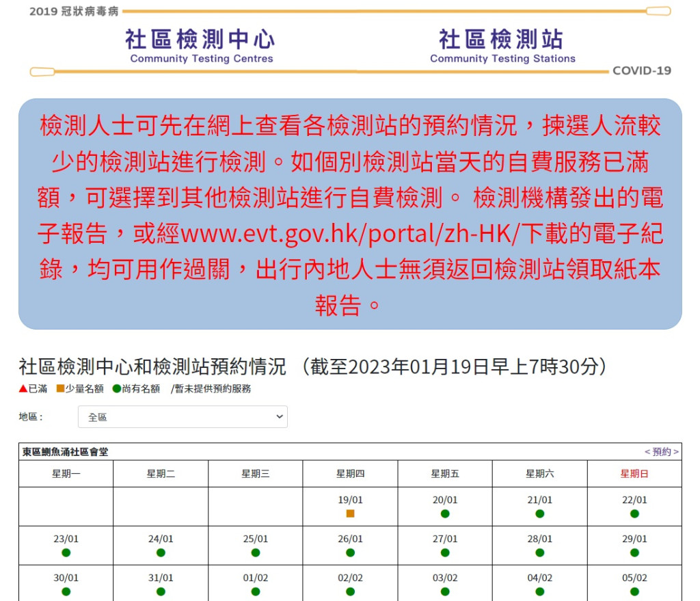Screen dimensions: 700x601
Task: Click the 星期日 column header
Action: 634,474
